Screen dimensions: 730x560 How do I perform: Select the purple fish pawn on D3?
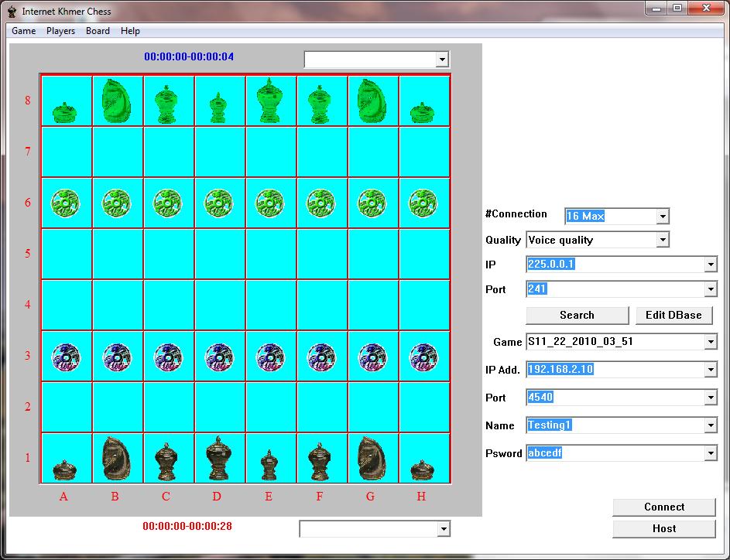[218, 357]
